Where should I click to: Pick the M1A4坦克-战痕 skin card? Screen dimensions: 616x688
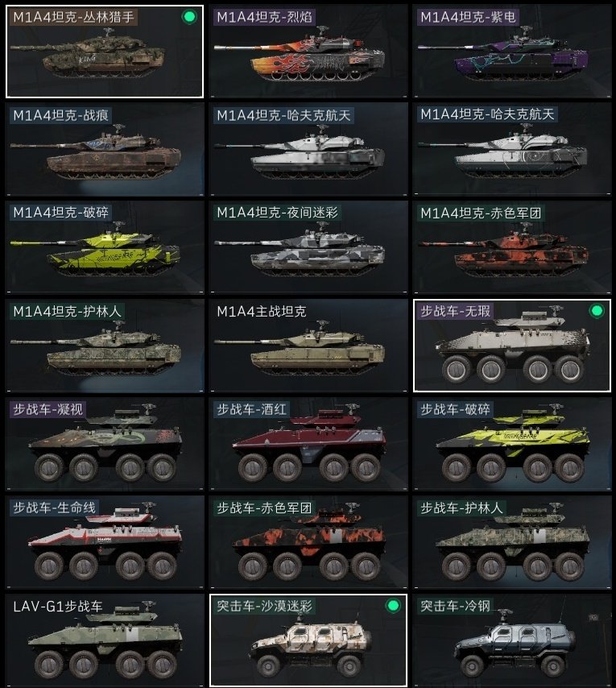105,149
